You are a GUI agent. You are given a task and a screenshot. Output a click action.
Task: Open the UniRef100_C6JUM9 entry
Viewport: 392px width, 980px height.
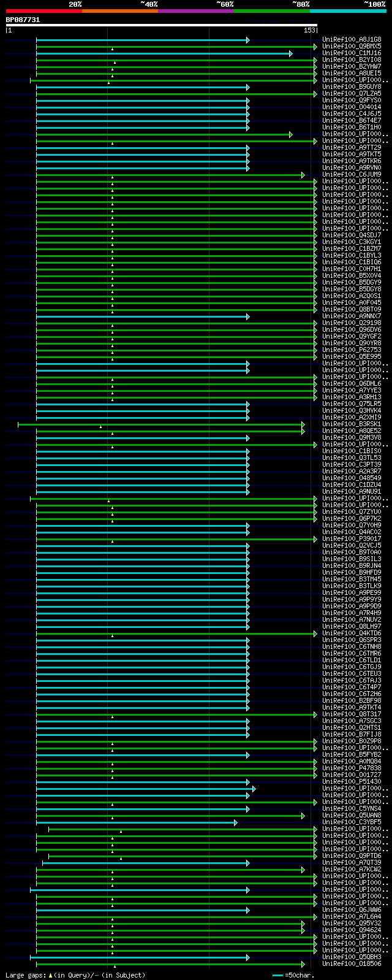[x=352, y=175]
